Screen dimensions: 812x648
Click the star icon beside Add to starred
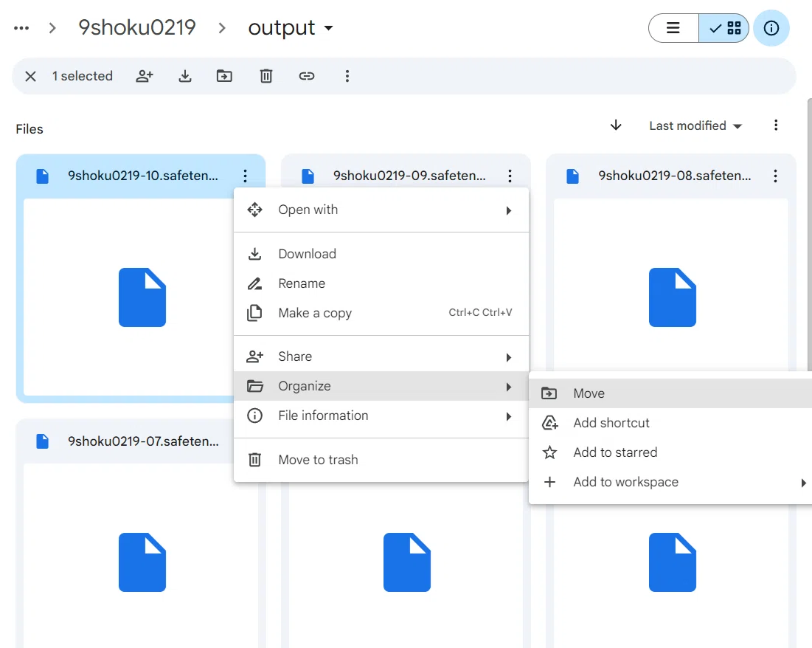point(549,452)
